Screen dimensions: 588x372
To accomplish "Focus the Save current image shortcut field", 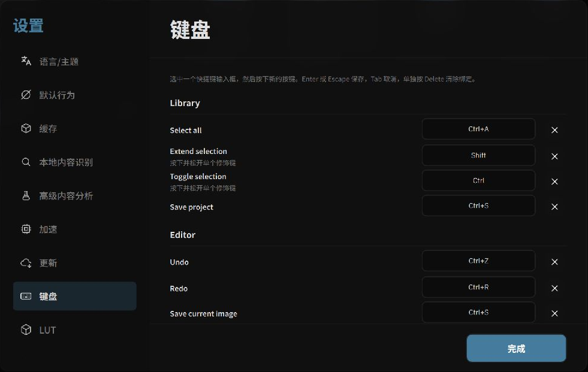I will [478, 312].
